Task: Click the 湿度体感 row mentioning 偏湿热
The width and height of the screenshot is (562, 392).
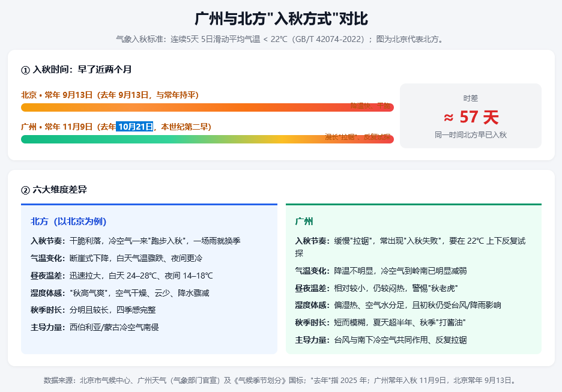Action: (x=398, y=306)
